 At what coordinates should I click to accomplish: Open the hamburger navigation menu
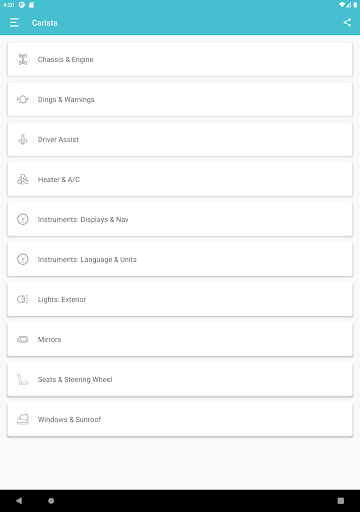tap(14, 23)
